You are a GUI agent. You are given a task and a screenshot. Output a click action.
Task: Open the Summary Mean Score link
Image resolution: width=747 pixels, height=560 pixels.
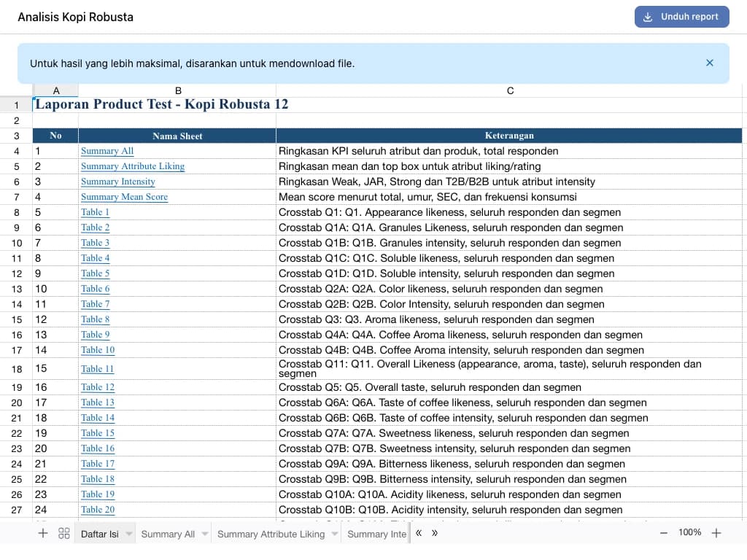(x=124, y=197)
